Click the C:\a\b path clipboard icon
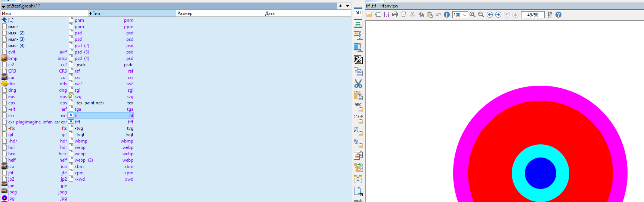Screen dimensions: 644x202 pyautogui.click(x=358, y=119)
